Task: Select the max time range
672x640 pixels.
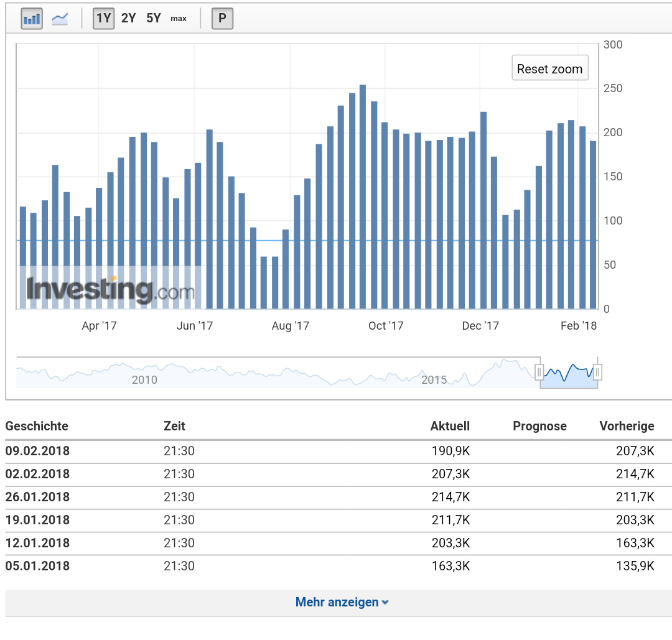Action: (179, 19)
